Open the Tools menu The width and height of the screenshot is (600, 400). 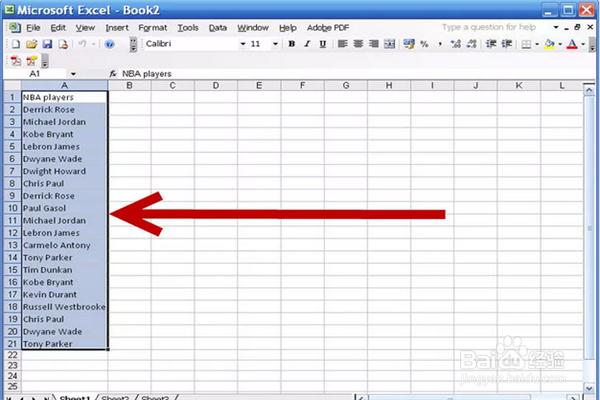click(x=188, y=28)
